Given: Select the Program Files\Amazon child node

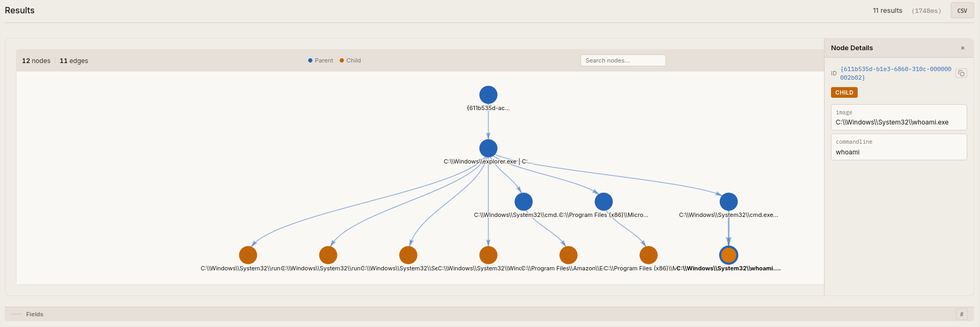Looking at the screenshot, I should click(568, 255).
